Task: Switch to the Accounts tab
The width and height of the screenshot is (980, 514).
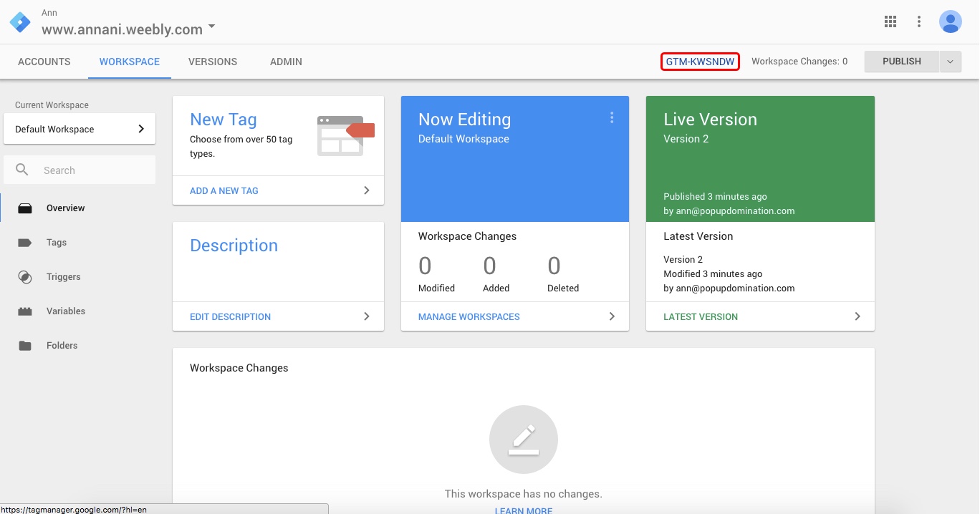Action: point(44,62)
